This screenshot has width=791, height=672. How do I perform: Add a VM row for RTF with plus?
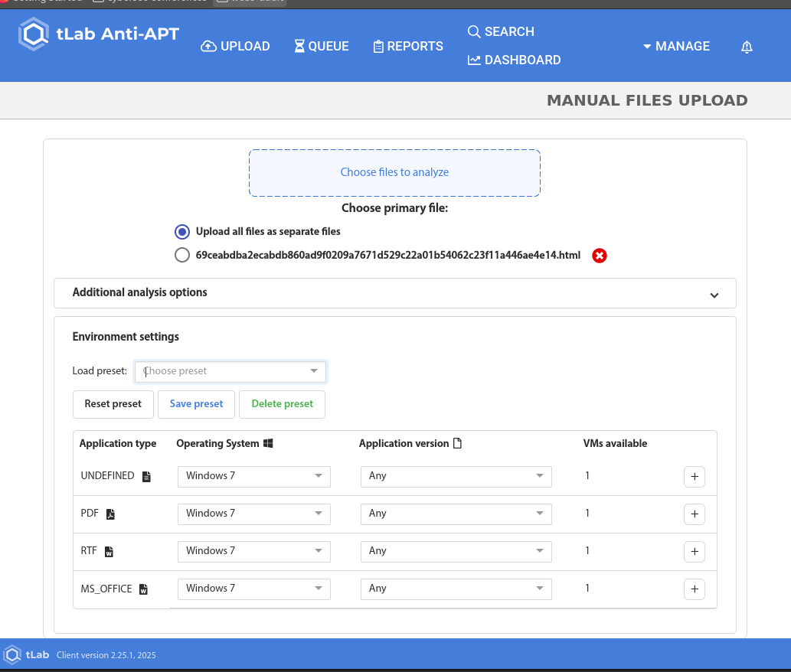[x=695, y=552]
